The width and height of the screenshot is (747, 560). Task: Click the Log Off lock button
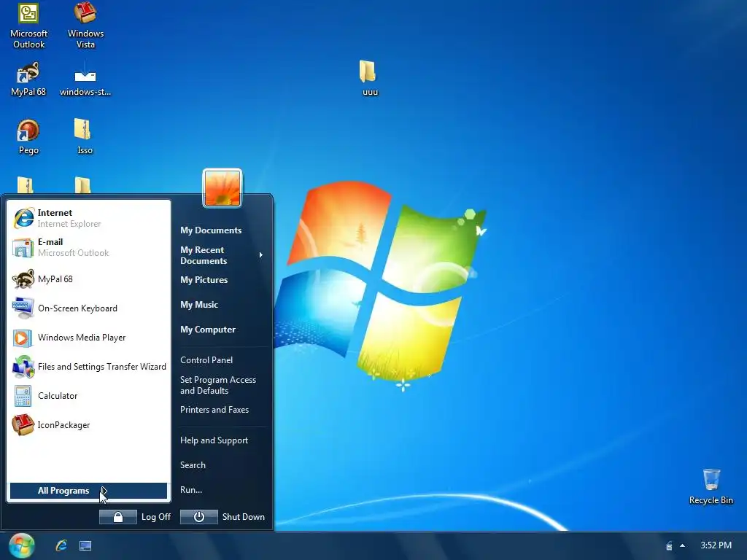118,517
